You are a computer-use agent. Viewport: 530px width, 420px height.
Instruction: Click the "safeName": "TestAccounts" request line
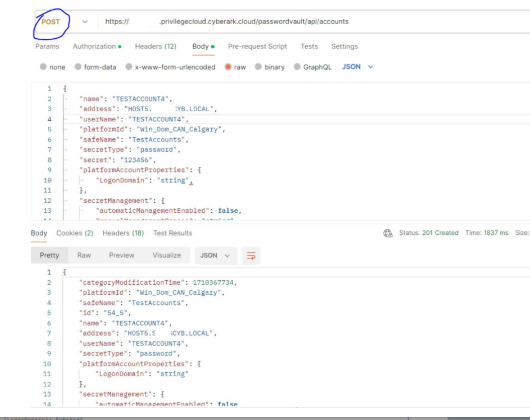[134, 140]
